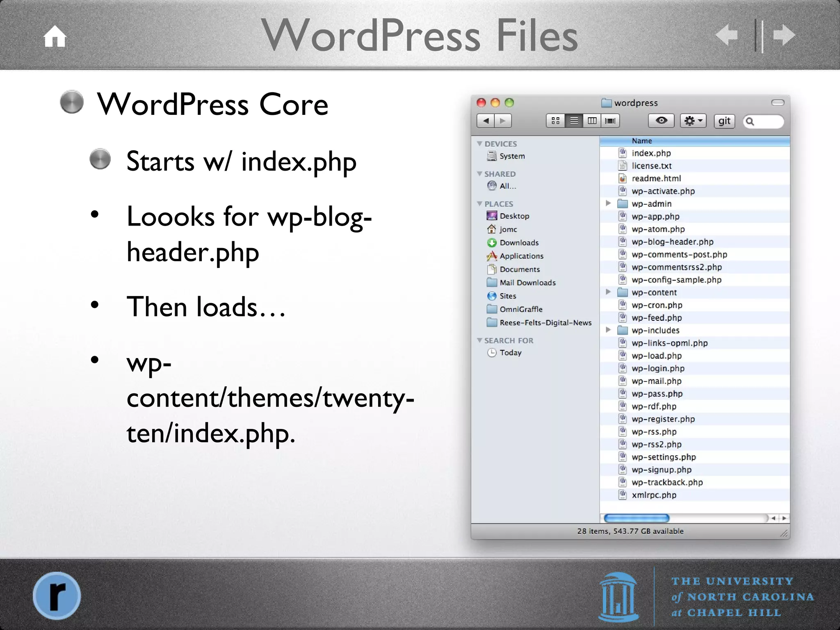
Task: Collapse the SEARCH FOR sidebar section
Action: [479, 340]
